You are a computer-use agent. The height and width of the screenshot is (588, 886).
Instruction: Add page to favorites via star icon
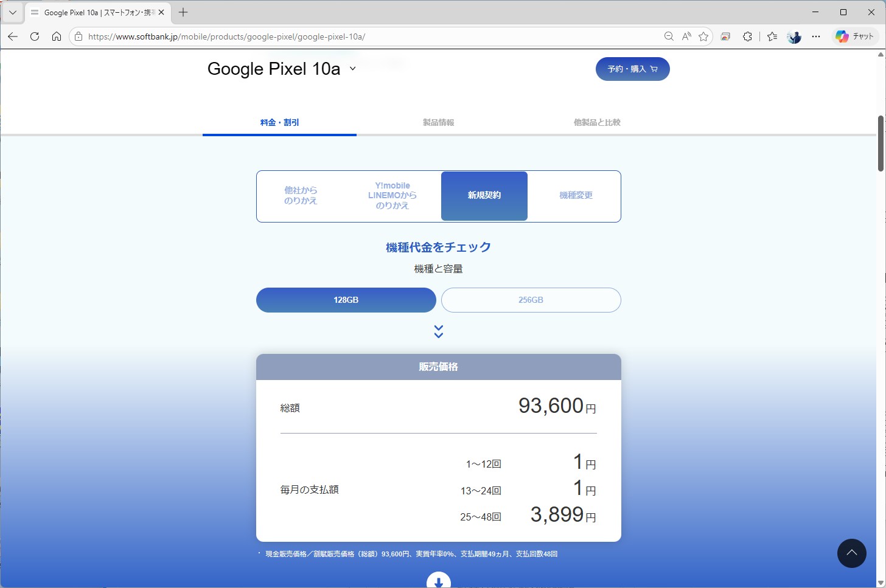(704, 36)
